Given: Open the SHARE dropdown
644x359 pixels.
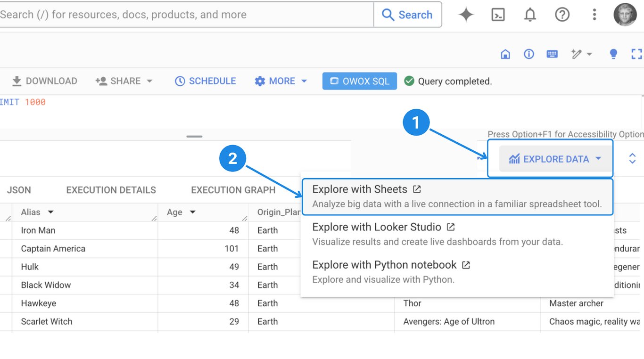Looking at the screenshot, I should point(124,81).
